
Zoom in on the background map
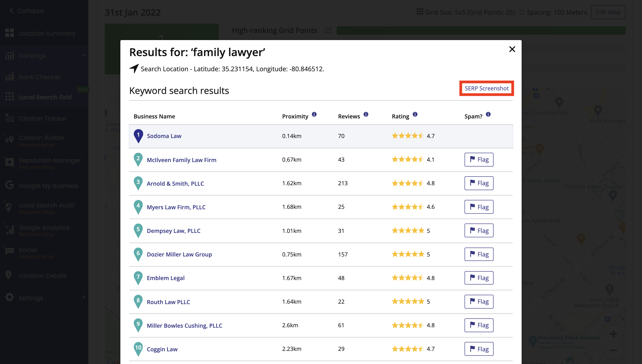613,334
